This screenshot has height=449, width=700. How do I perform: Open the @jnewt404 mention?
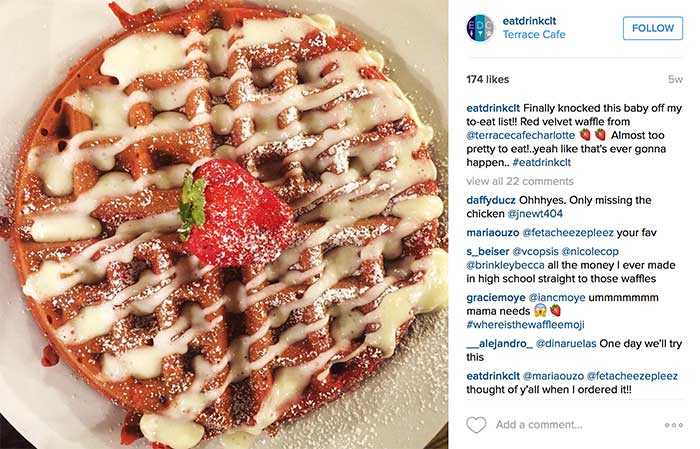click(535, 214)
